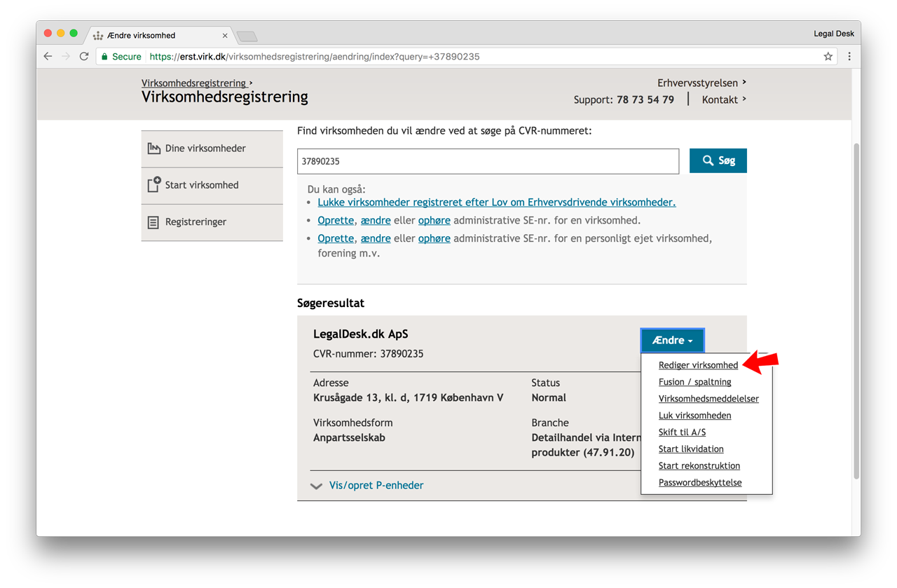Click the address Krusågade 13 text
Screen dimensions: 897x588
pos(408,398)
